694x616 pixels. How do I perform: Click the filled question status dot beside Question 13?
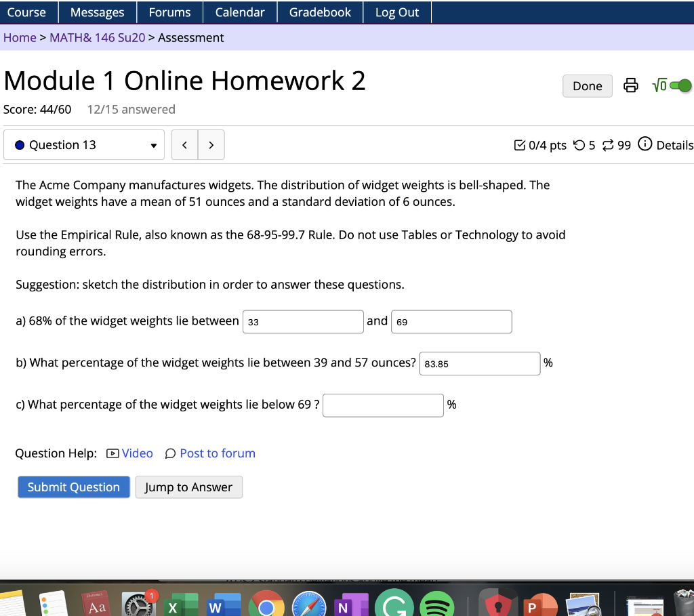point(20,144)
